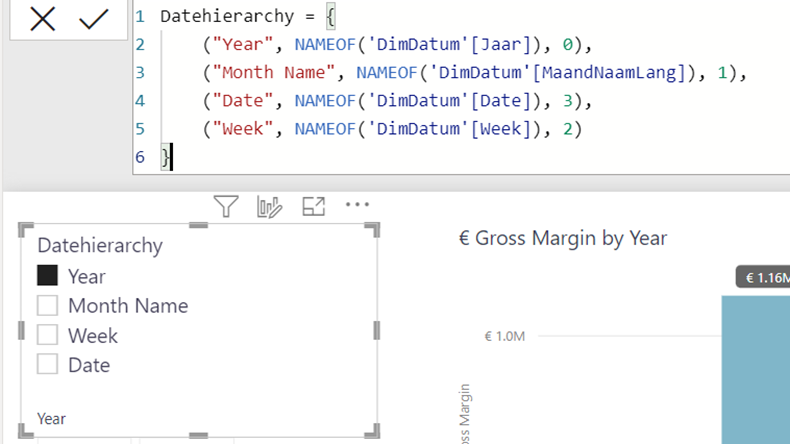Click the DimDatum[Week] formula line
Viewport: 790px width, 444px height.
390,129
